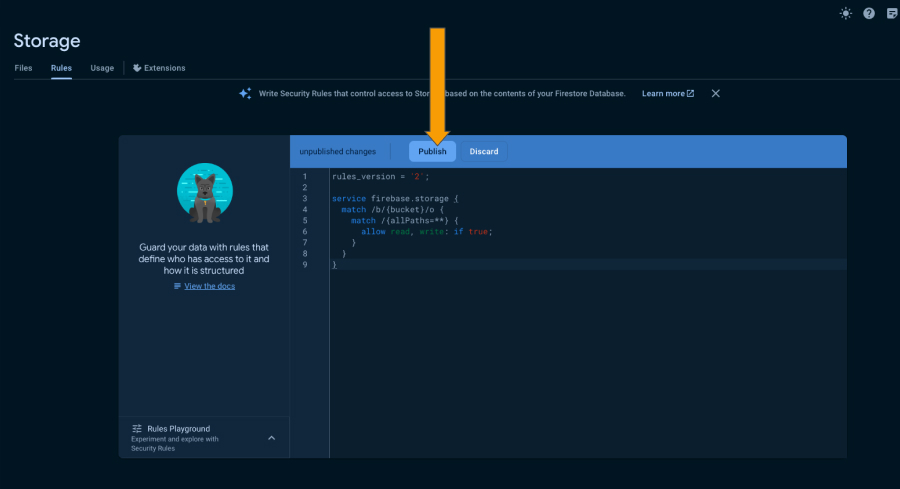Click the closing brace on line 9
The image size is (900, 489).
pos(334,265)
